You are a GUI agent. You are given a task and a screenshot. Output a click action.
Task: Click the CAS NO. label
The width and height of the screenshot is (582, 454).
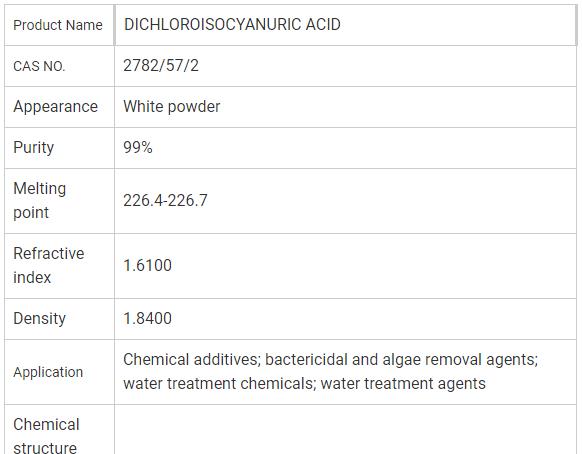39,66
